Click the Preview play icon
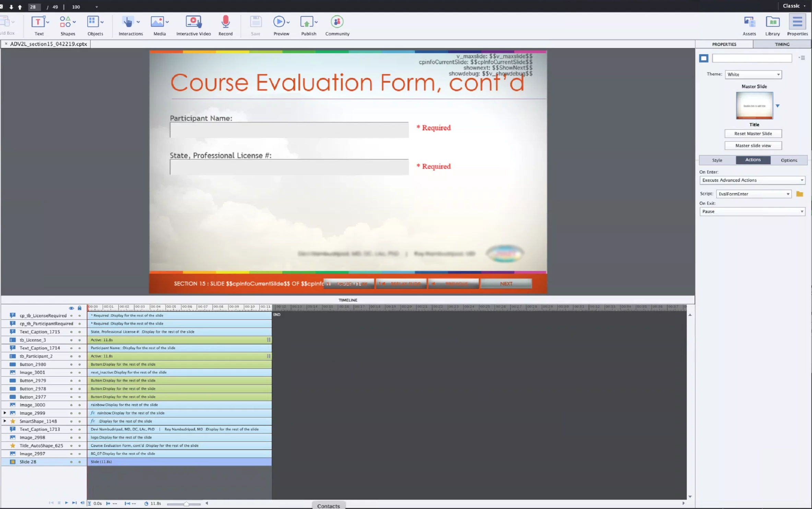Viewport: 812px width, 509px height. [x=279, y=22]
